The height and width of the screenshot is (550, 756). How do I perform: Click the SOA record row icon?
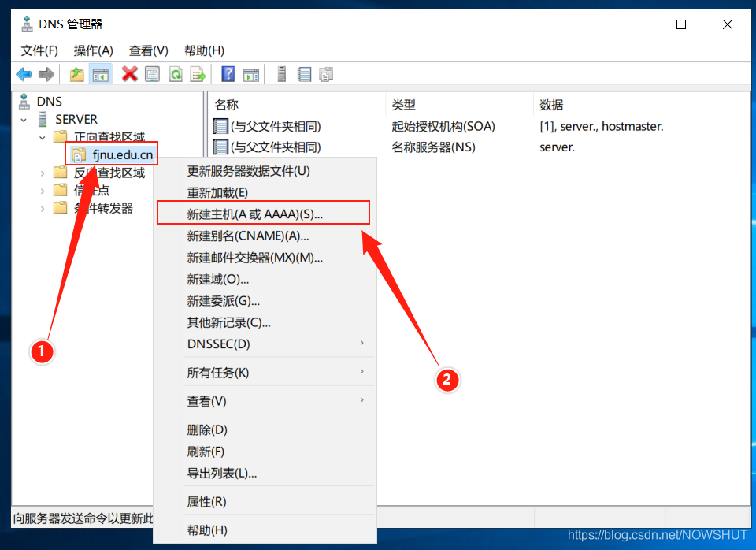pyautogui.click(x=220, y=126)
